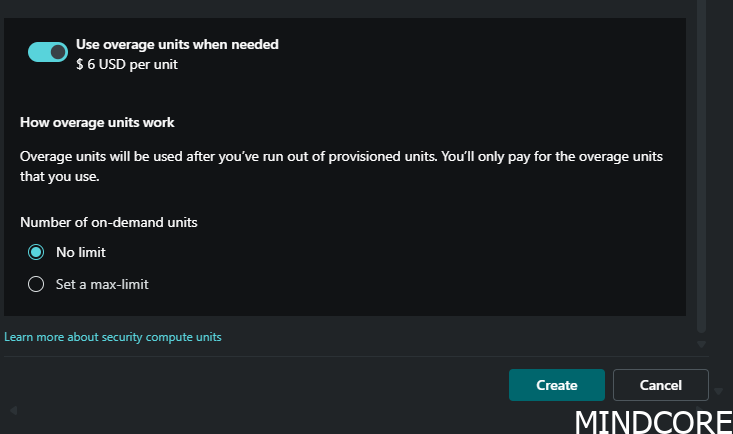The width and height of the screenshot is (733, 434).
Task: Click the Cancel button
Action: click(x=661, y=385)
